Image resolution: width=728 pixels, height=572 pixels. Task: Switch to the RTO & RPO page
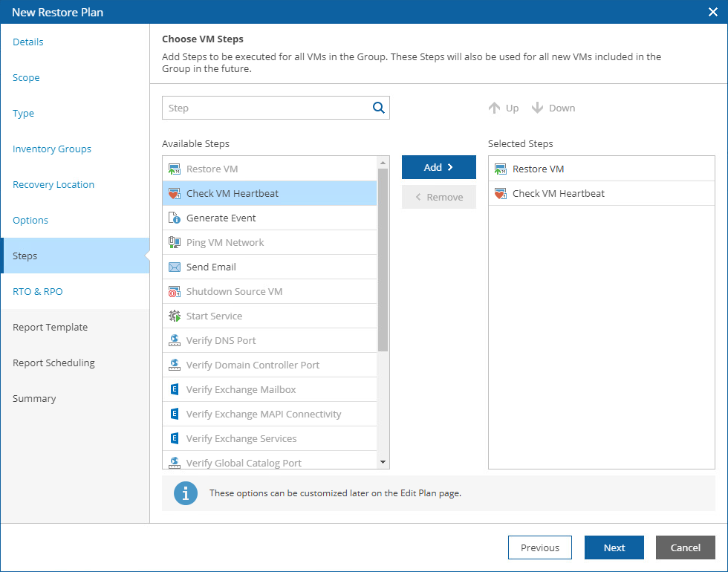(38, 292)
